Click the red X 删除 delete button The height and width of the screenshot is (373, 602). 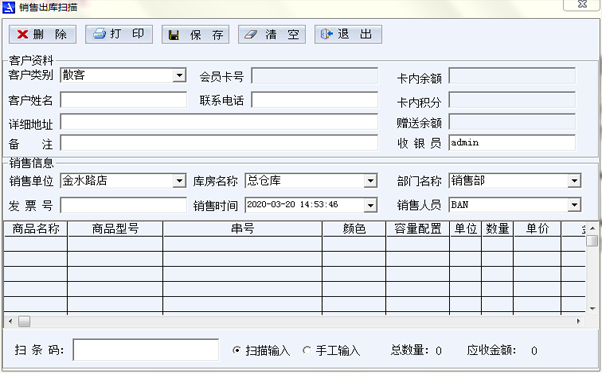(42, 35)
